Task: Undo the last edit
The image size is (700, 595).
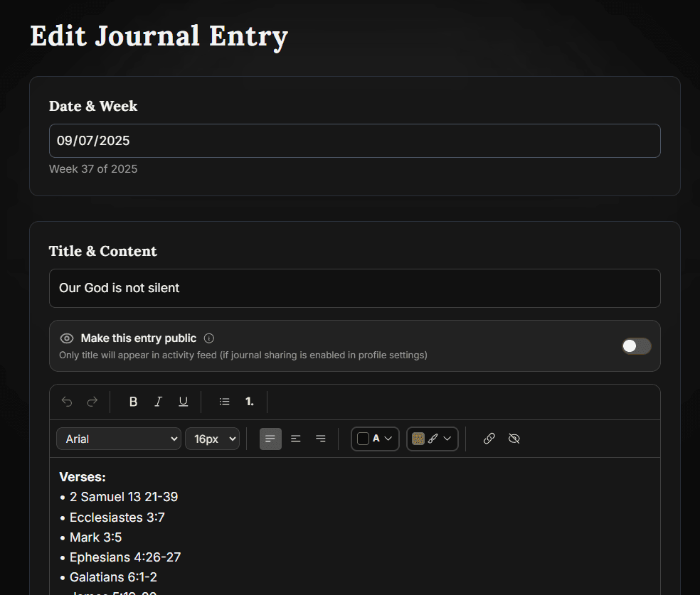Action: pyautogui.click(x=67, y=402)
